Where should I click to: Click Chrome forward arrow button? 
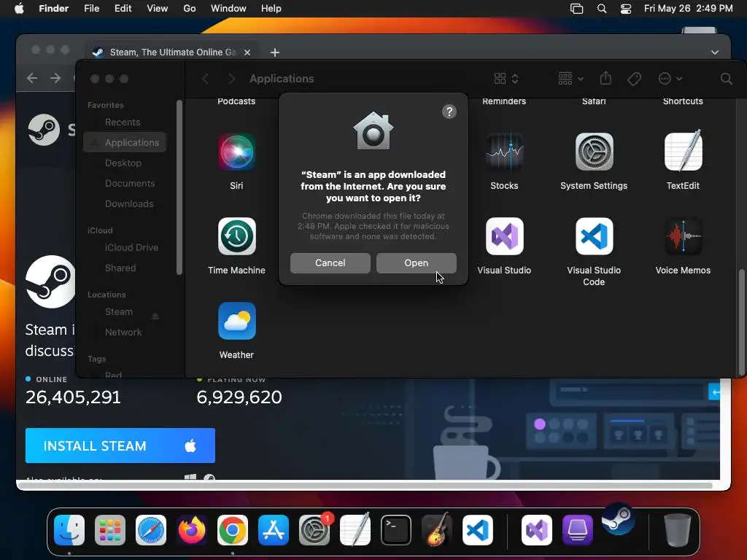click(55, 78)
